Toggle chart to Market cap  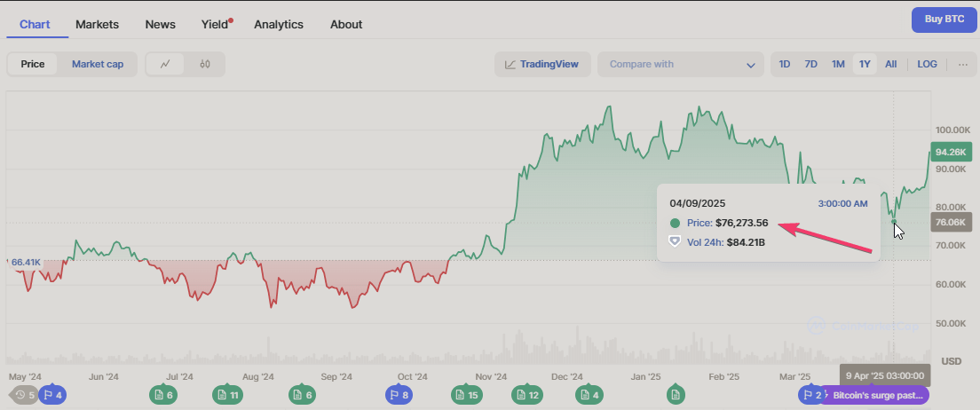pyautogui.click(x=98, y=64)
